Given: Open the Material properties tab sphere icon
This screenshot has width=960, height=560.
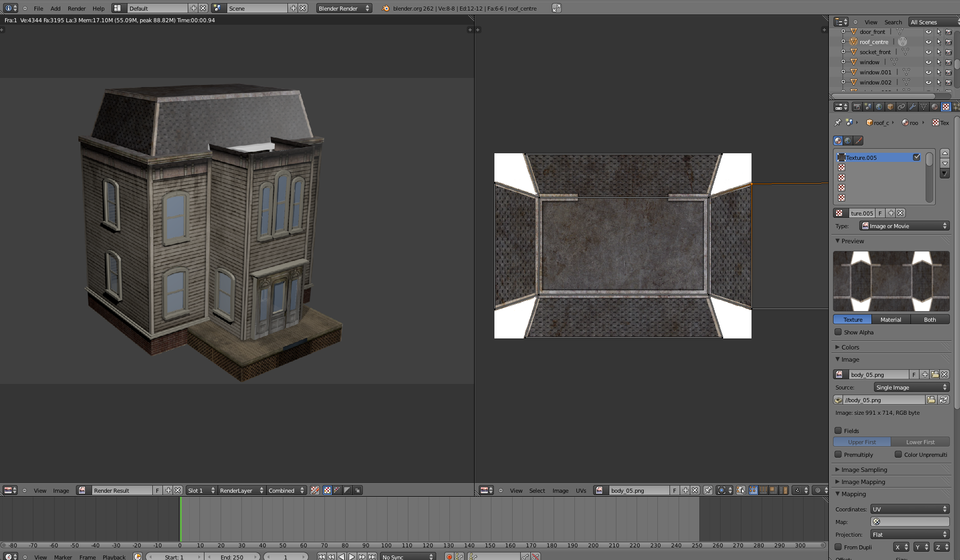Looking at the screenshot, I should [935, 107].
